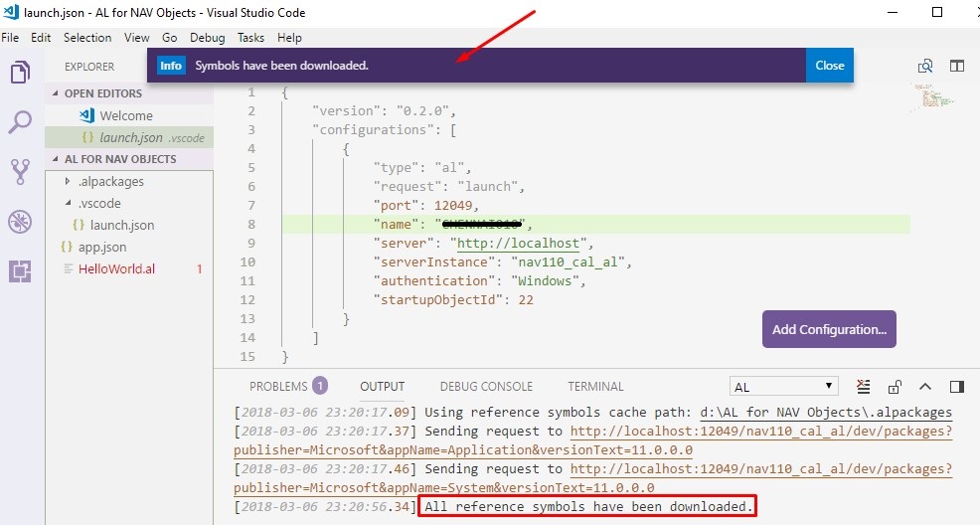Click the "port": 12049 line
The height and width of the screenshot is (525, 980).
click(x=425, y=206)
